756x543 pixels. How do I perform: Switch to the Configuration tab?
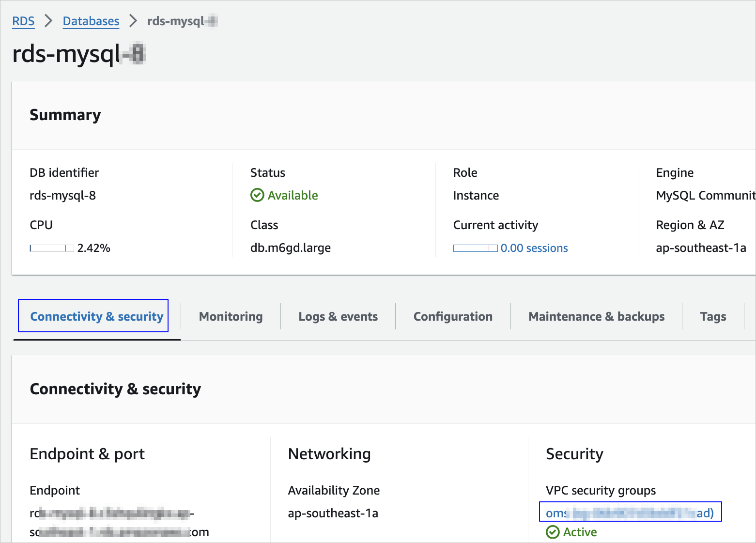(453, 316)
